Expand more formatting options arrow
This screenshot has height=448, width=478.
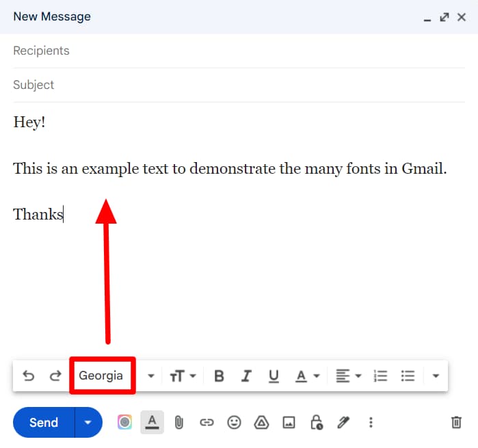tap(436, 375)
